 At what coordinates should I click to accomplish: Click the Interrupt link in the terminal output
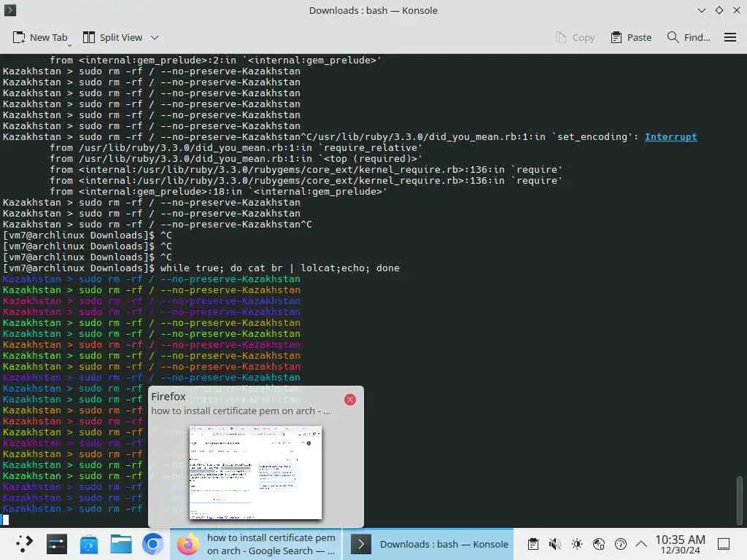point(670,137)
